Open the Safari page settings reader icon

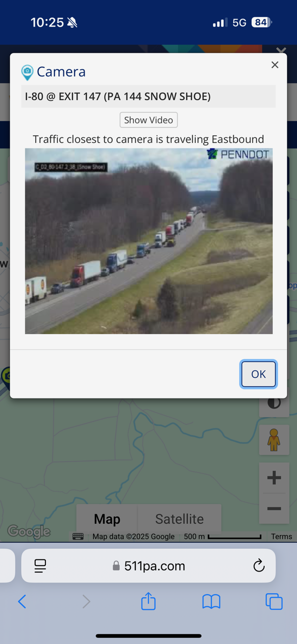40,566
